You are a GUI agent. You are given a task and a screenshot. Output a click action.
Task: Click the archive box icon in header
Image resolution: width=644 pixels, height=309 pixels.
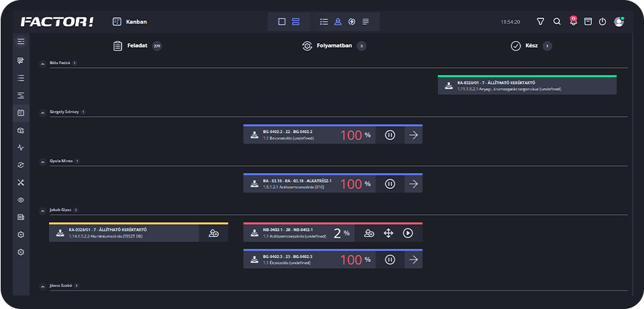point(588,21)
